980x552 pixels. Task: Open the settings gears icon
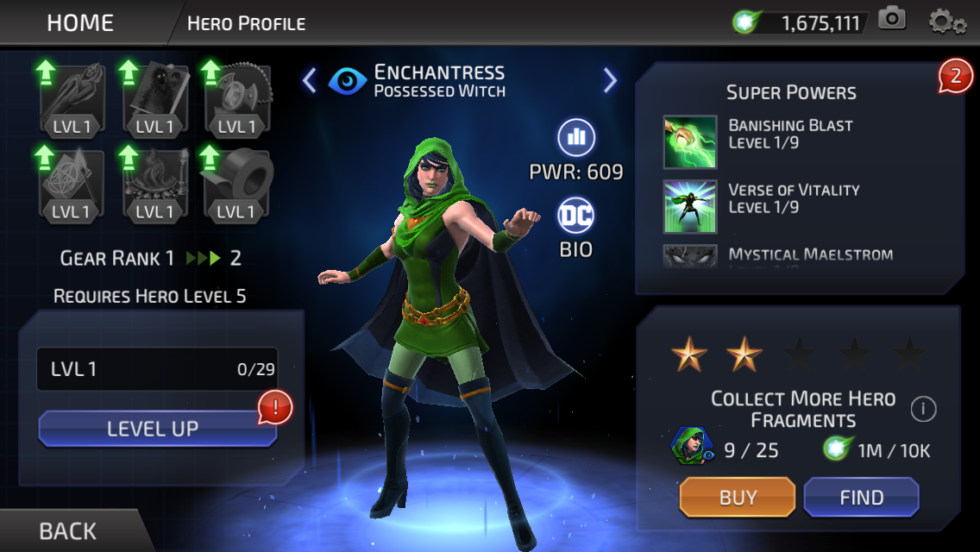[x=947, y=22]
